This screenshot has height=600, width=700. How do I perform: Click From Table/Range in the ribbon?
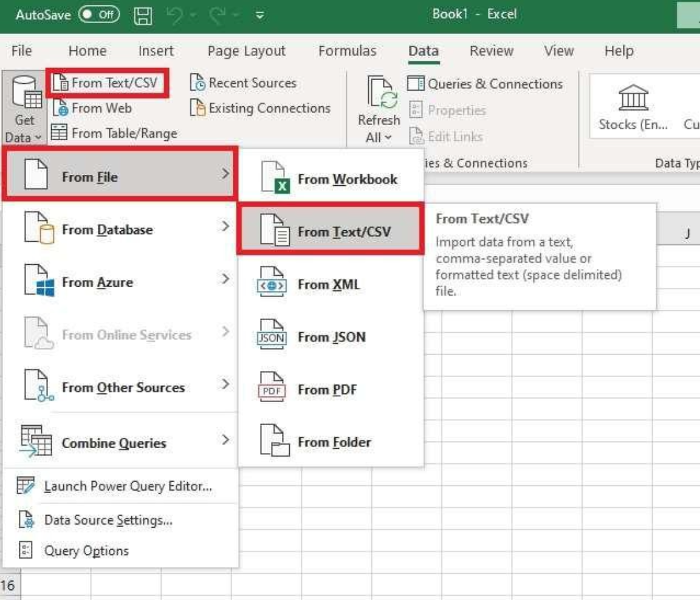(114, 133)
